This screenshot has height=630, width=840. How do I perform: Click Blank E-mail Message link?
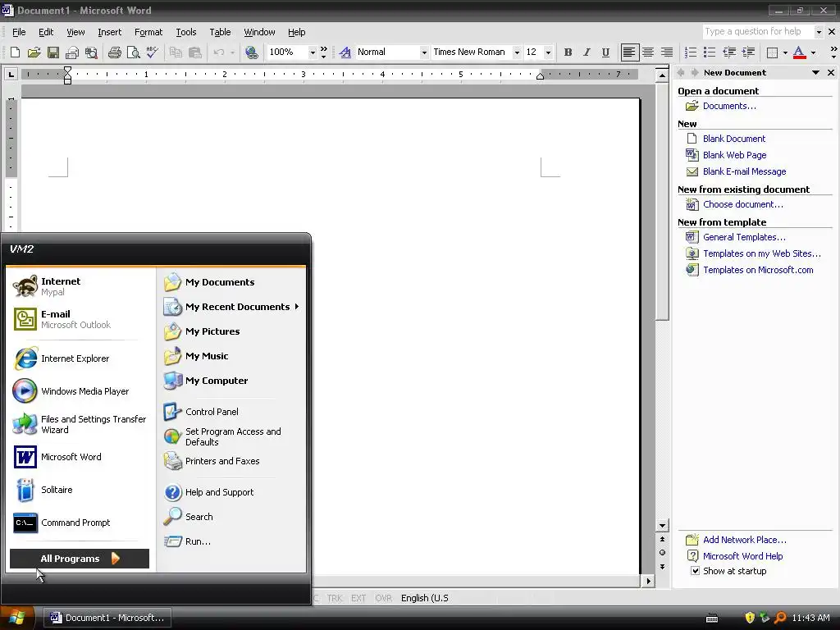(x=744, y=171)
